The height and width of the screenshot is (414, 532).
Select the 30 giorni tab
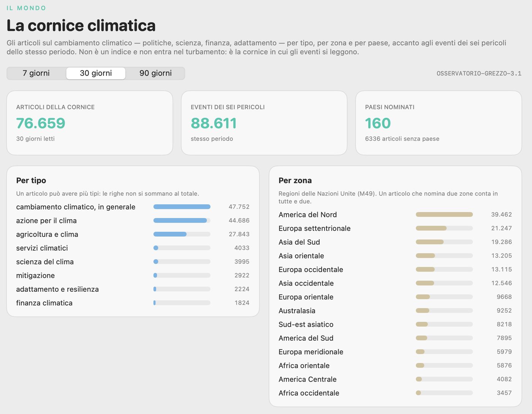tap(96, 73)
